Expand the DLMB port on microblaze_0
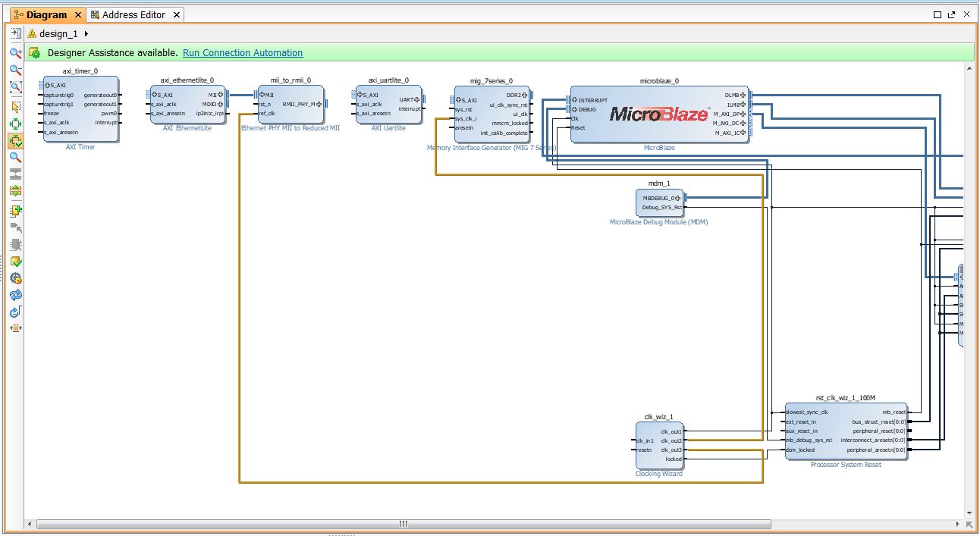Screen dimensions: 980x536 tap(743, 96)
